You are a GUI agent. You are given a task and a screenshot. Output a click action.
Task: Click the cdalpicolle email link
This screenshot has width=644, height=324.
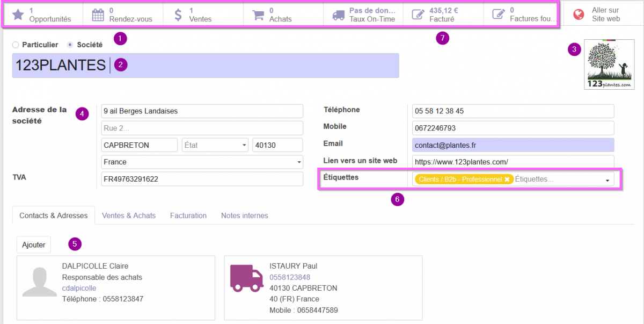(79, 288)
